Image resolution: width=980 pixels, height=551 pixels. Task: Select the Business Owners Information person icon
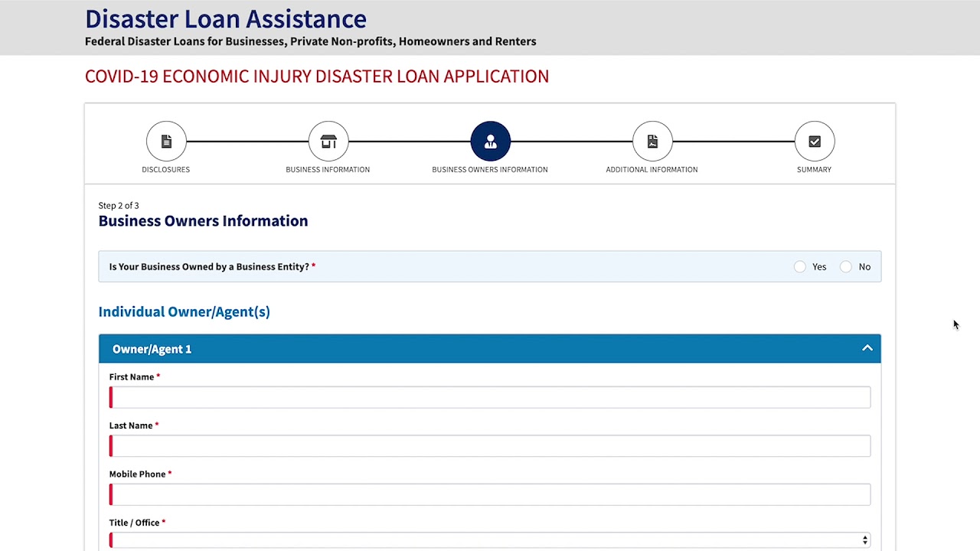(x=491, y=142)
